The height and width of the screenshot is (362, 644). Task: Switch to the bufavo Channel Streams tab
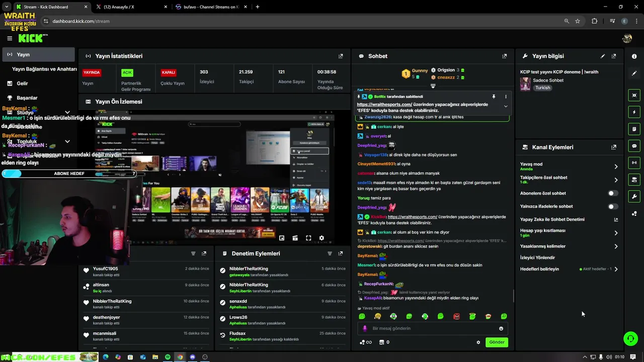[210, 7]
